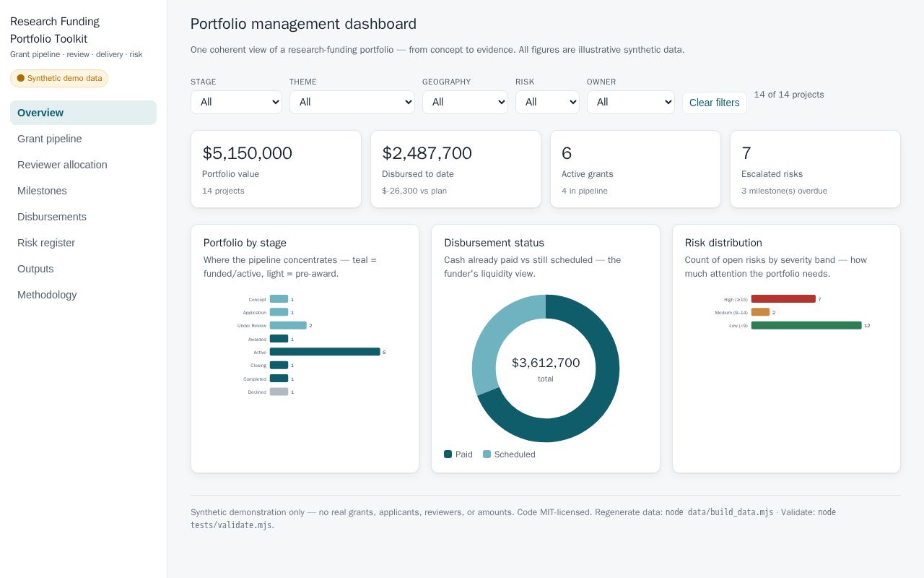
Task: Open the Methodology page
Action: click(83, 295)
